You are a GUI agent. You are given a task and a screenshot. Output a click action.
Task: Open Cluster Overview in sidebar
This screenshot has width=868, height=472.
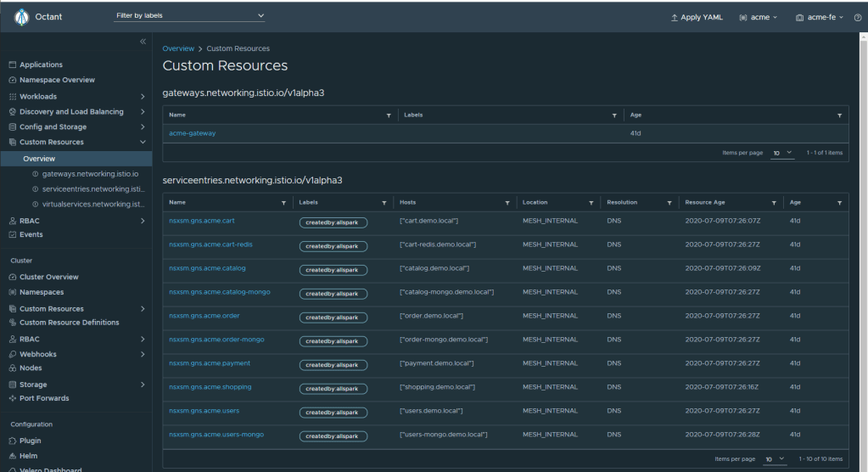[x=48, y=277]
